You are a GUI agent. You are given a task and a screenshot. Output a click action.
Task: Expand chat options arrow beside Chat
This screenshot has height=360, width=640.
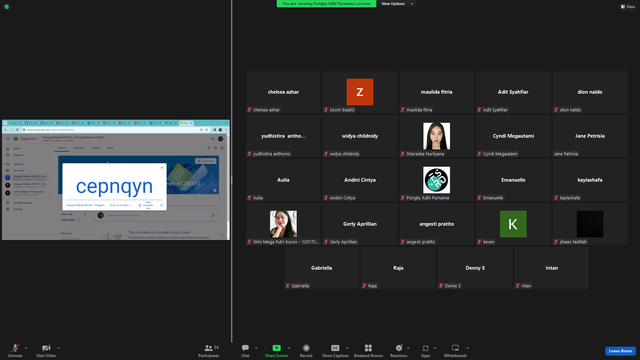[x=256, y=348]
